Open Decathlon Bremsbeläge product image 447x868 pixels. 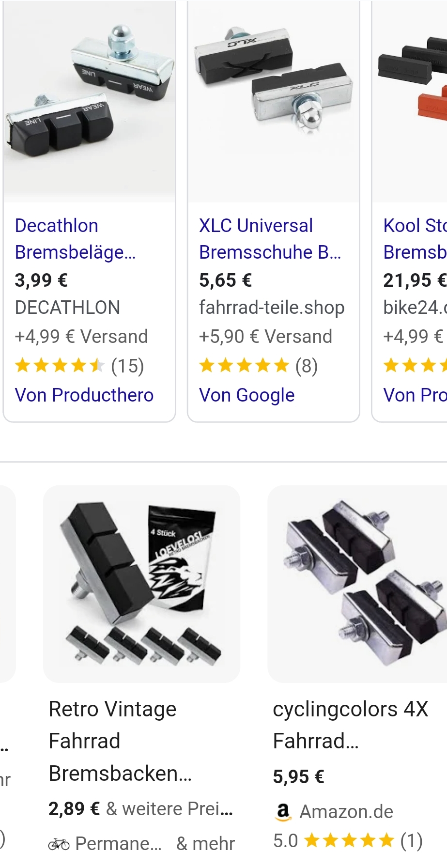[90, 101]
